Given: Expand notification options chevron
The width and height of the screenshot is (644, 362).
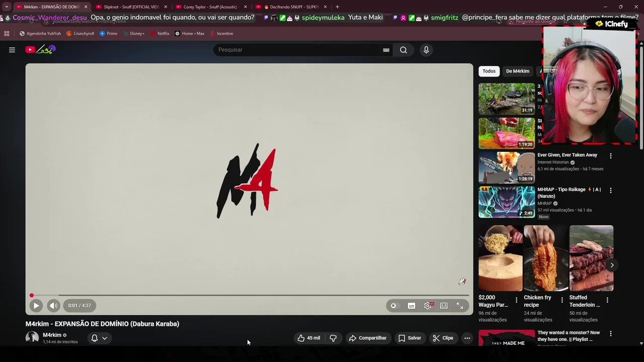Looking at the screenshot, I should (x=105, y=338).
